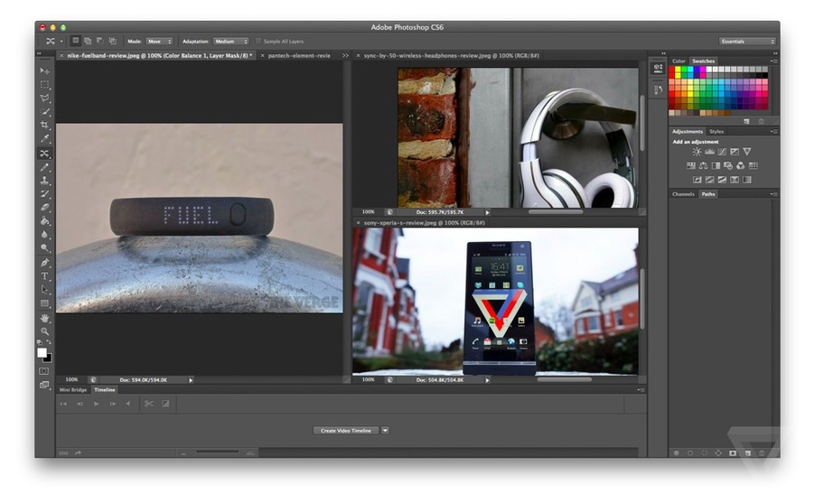This screenshot has width=815, height=504.
Task: Open Adjustments panel flyout menu
Action: [x=774, y=132]
